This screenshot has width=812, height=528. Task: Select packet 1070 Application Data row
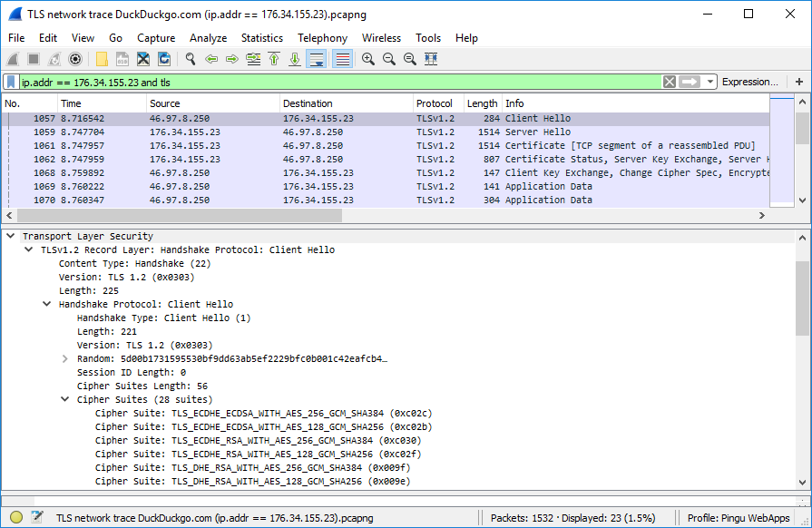tap(386, 200)
